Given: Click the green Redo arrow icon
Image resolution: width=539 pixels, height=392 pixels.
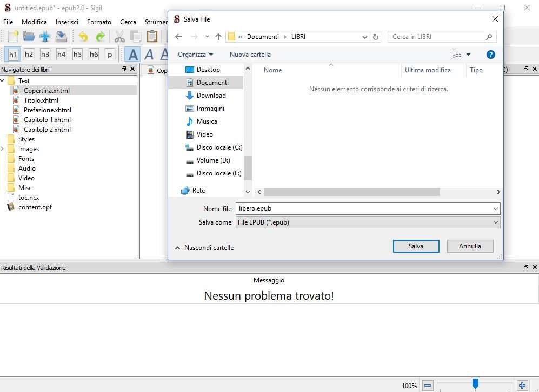Looking at the screenshot, I should point(100,37).
